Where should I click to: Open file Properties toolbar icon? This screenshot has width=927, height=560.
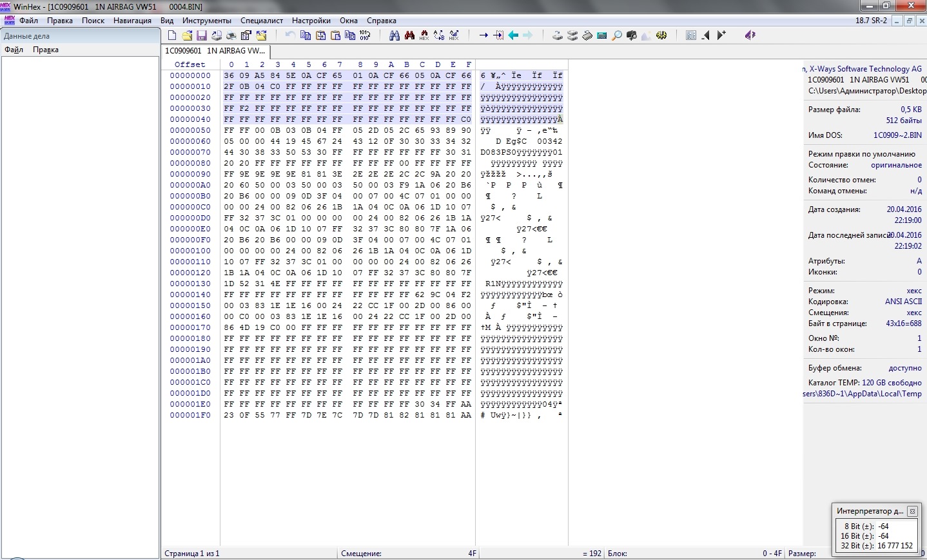pos(246,35)
